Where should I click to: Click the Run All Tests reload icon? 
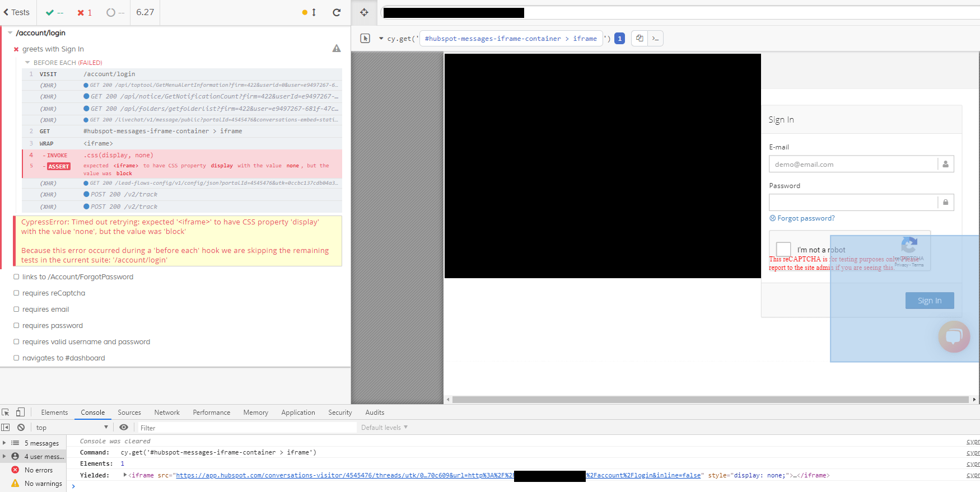(337, 12)
